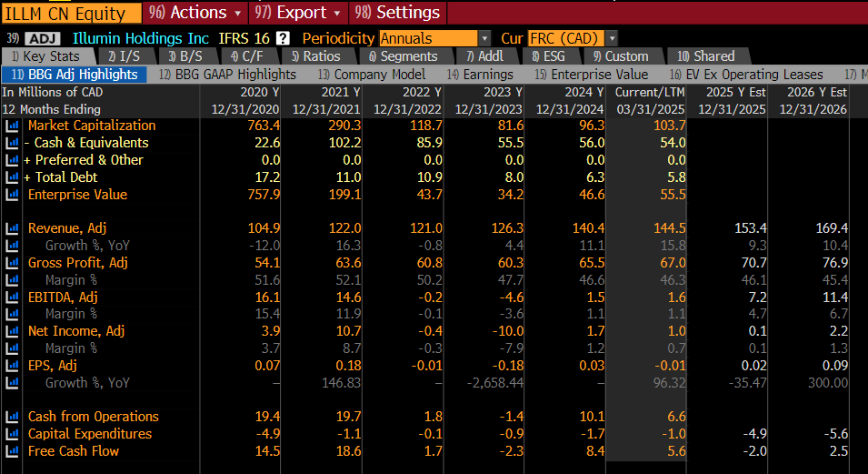
Task: Open chart icon for Capital Expenditures row
Action: coord(12,434)
